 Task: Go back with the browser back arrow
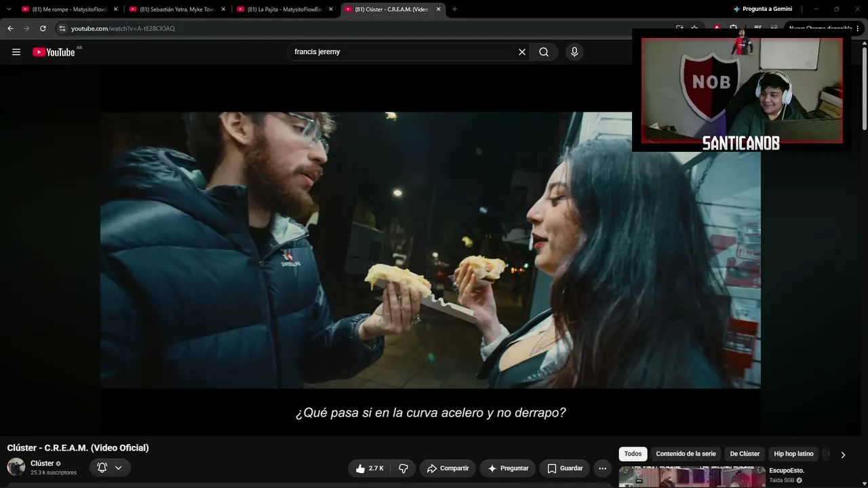(10, 28)
